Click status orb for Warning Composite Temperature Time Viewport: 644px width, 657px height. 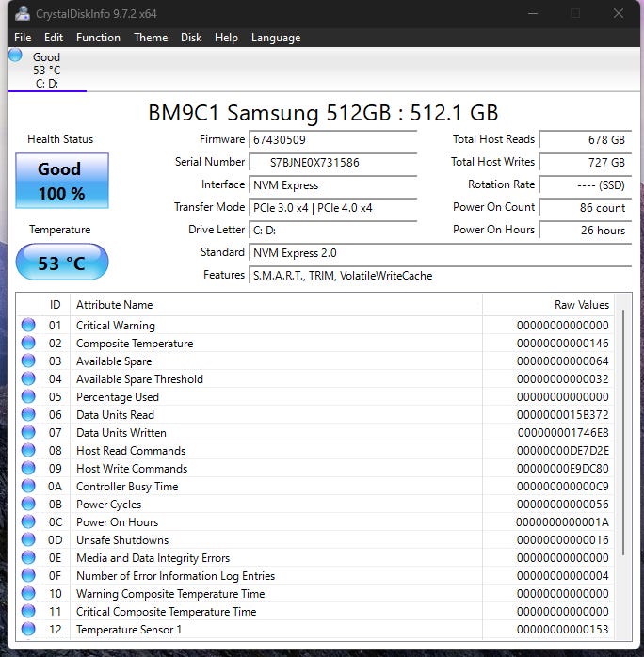[28, 593]
